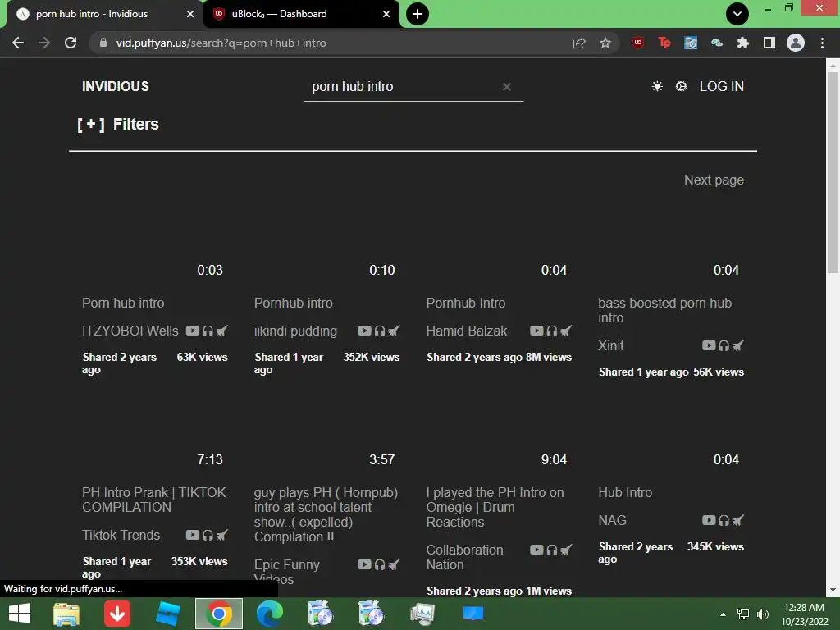The image size is (840, 630).
Task: Clear the search field with the X
Action: tap(507, 87)
